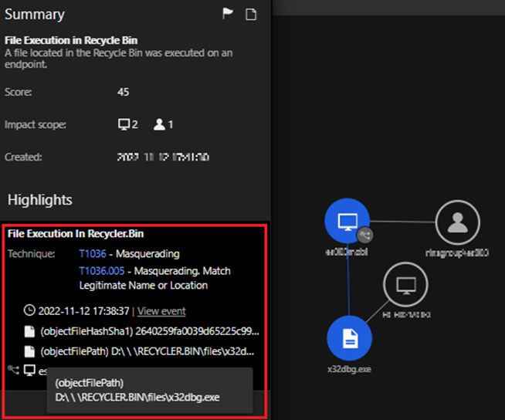
Task: Click the document icon beside the flag
Action: point(250,14)
